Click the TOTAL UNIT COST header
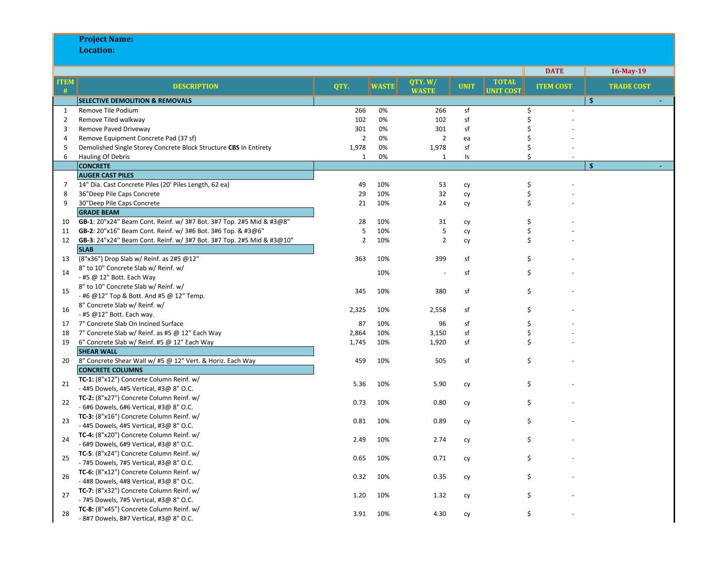This screenshot has height=563, width=728. point(503,86)
